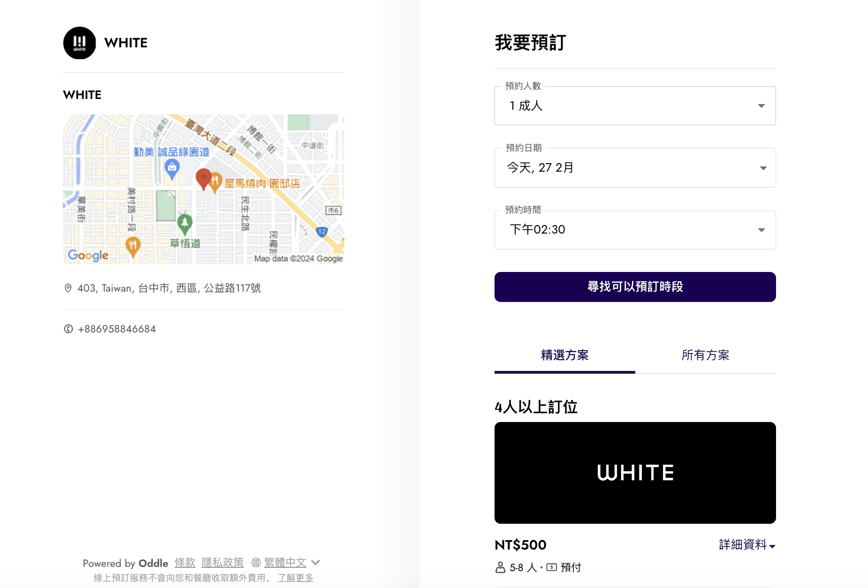
Task: Expand the 詳細資料 details section
Action: [x=747, y=545]
